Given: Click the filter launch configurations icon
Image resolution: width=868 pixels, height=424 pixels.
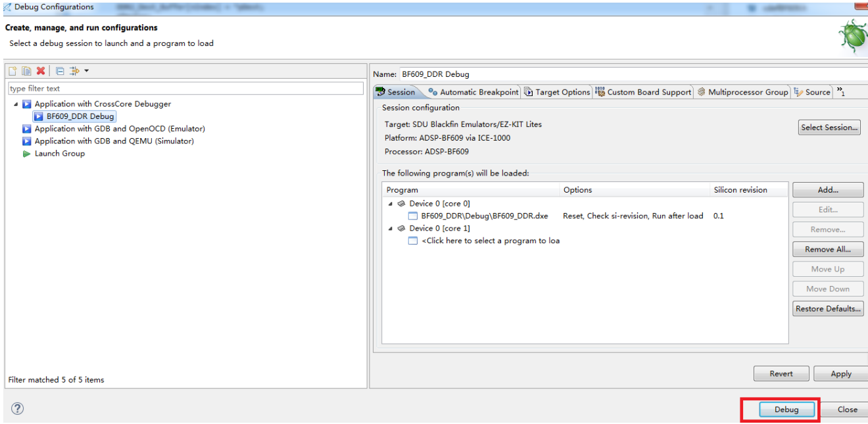Looking at the screenshot, I should click(x=74, y=71).
